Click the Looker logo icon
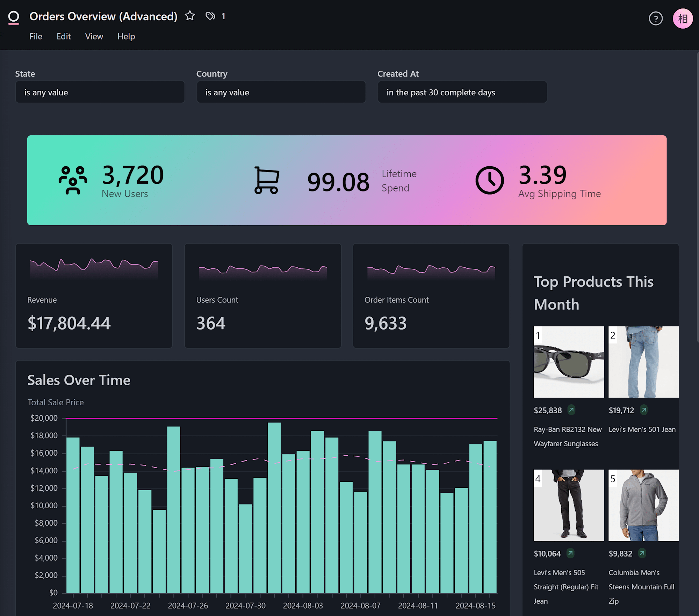The image size is (699, 616). 14,17
